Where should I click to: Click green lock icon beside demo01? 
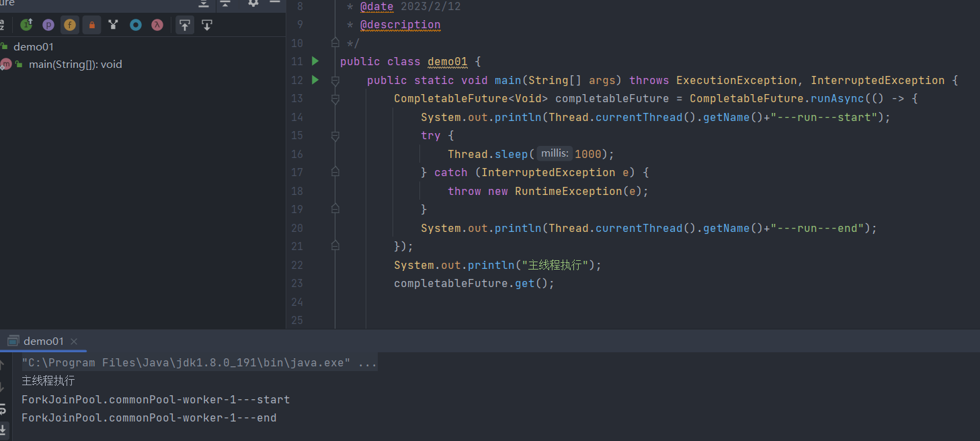click(x=4, y=46)
